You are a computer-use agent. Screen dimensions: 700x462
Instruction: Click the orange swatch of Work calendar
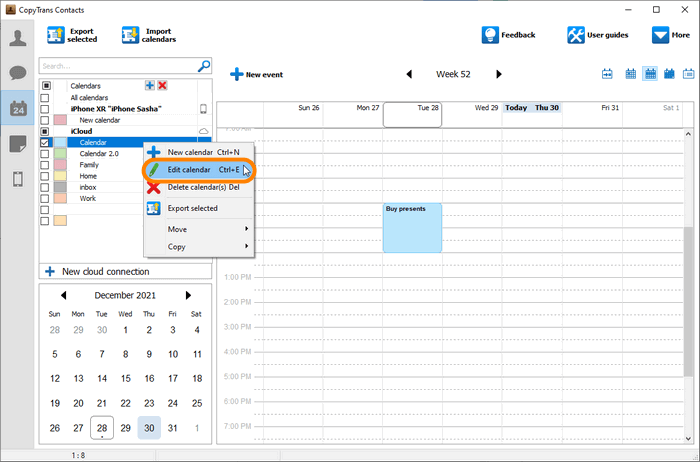60,198
